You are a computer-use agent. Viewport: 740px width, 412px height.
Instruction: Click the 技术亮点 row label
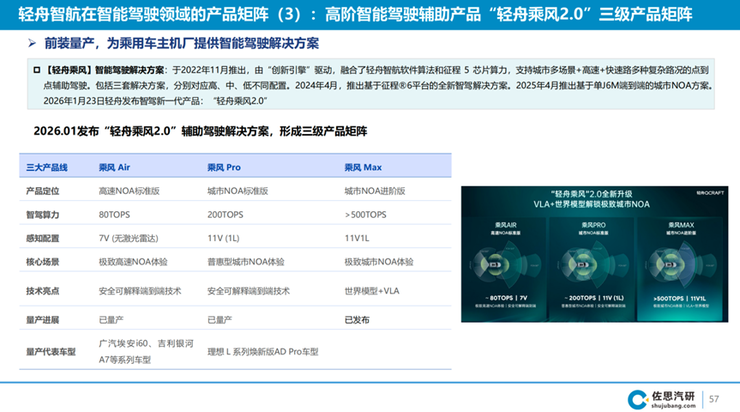[42, 291]
